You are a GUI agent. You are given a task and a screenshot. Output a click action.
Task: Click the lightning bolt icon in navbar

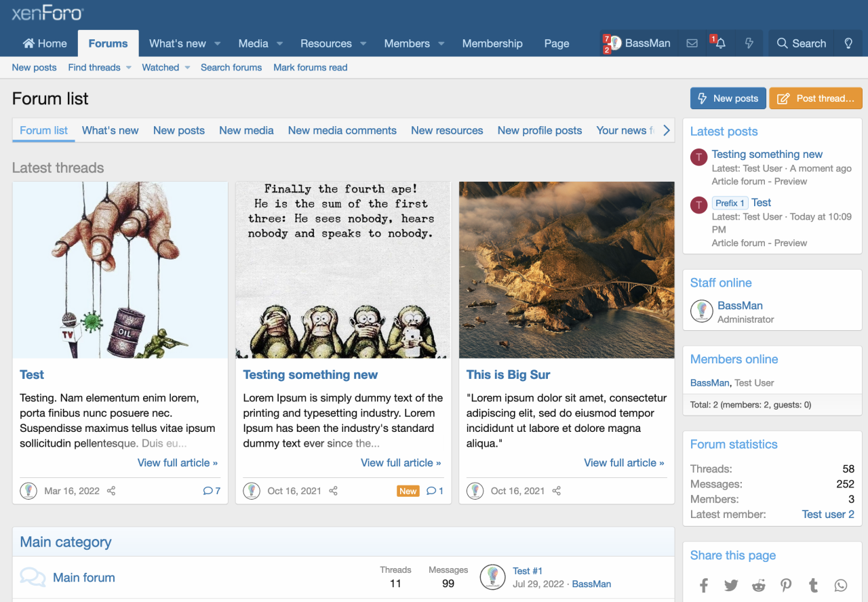click(749, 43)
